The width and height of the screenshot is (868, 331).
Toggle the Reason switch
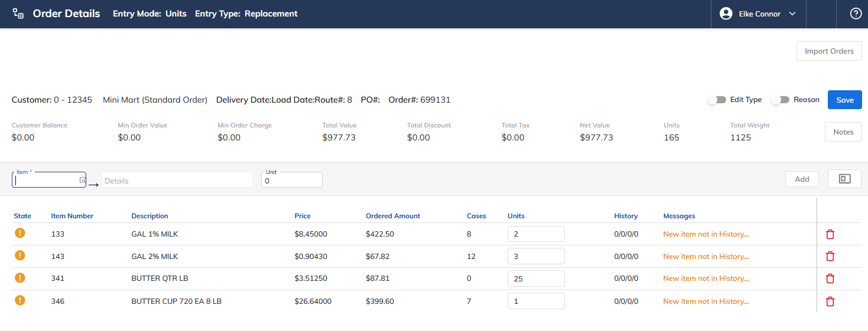(780, 100)
